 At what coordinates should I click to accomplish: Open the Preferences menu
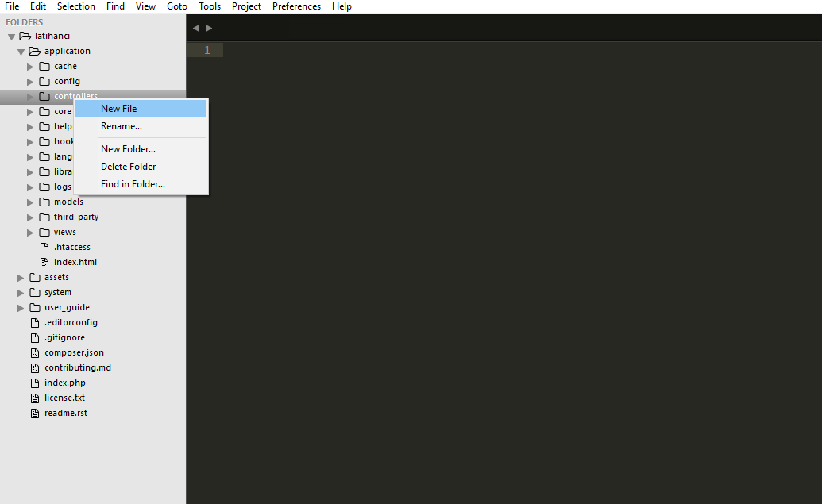(x=296, y=6)
